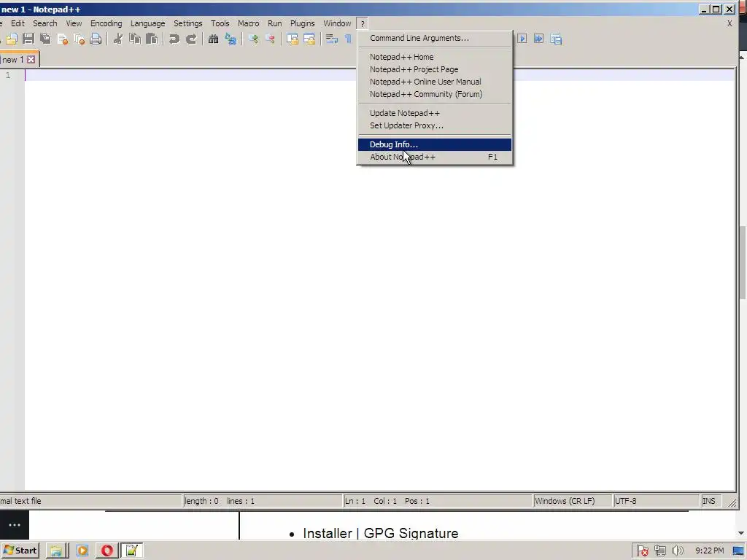Open the Plugins menu
747x560 pixels.
coord(303,23)
